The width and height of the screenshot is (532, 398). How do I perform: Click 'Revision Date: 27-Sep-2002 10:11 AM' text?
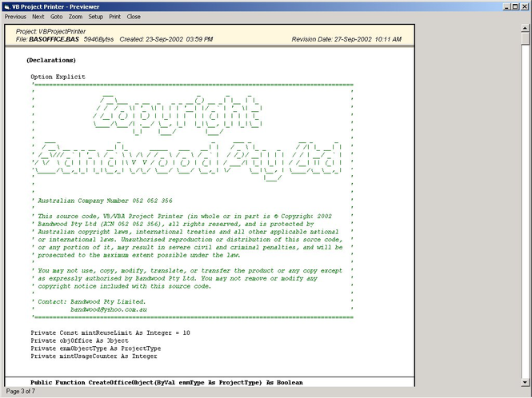tap(346, 39)
